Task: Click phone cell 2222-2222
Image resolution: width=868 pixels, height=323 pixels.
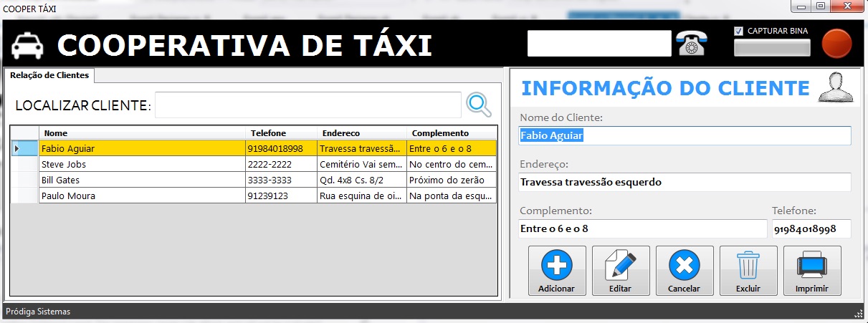Action: pos(281,164)
